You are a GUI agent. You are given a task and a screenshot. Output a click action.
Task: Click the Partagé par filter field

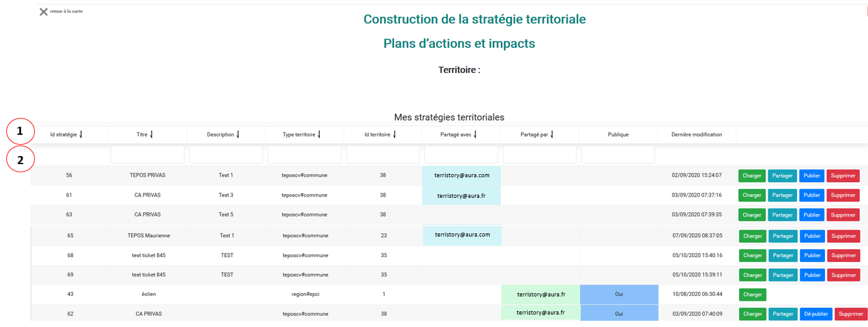[540, 155]
